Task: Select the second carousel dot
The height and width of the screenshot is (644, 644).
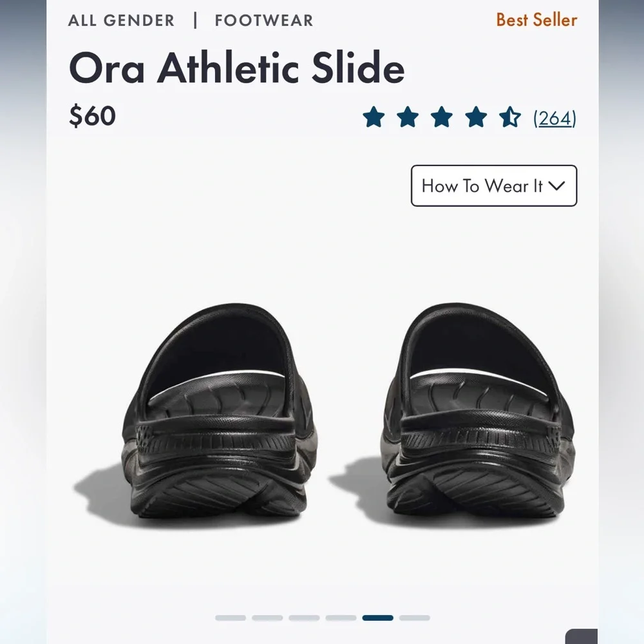Action: click(265, 618)
